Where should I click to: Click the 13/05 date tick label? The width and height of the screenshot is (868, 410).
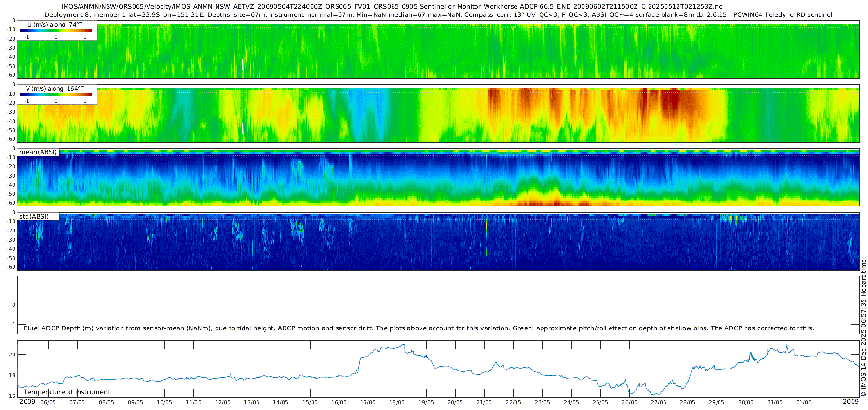tap(252, 402)
